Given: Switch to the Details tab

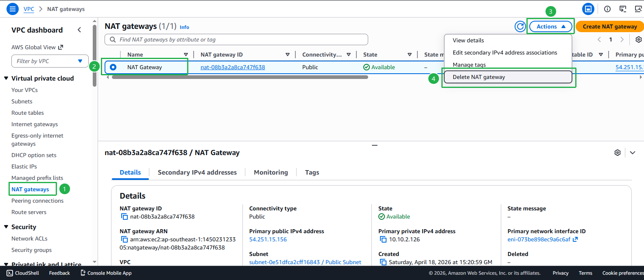Looking at the screenshot, I should (x=130, y=173).
